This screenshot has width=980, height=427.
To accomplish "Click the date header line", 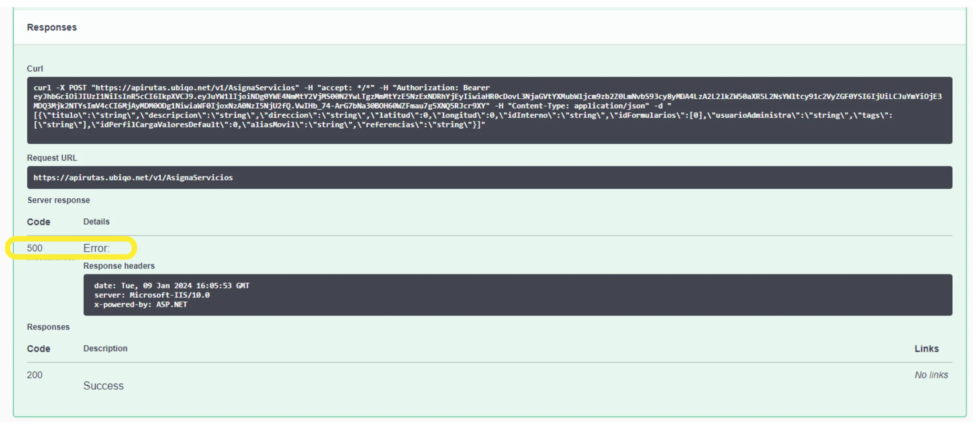I will click(172, 286).
